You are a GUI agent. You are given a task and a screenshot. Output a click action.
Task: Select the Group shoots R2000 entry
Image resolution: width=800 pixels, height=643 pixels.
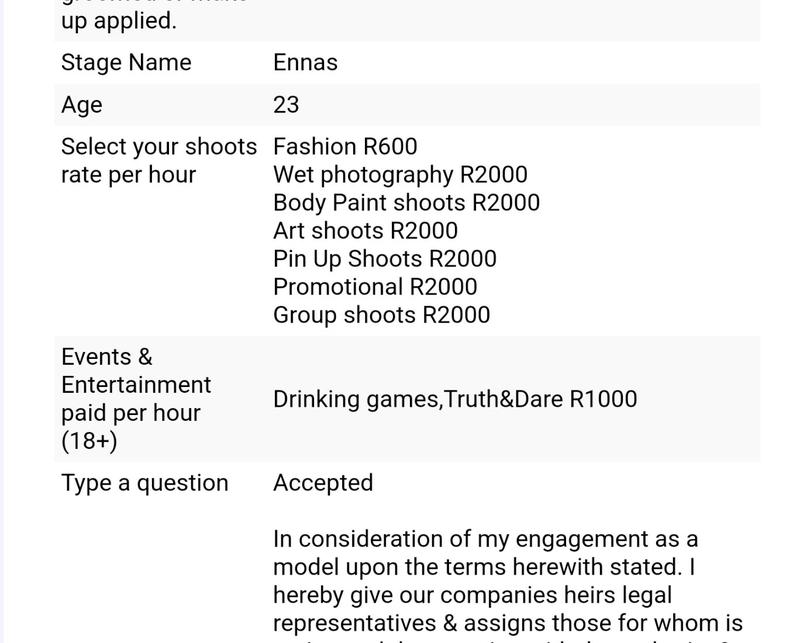point(382,315)
